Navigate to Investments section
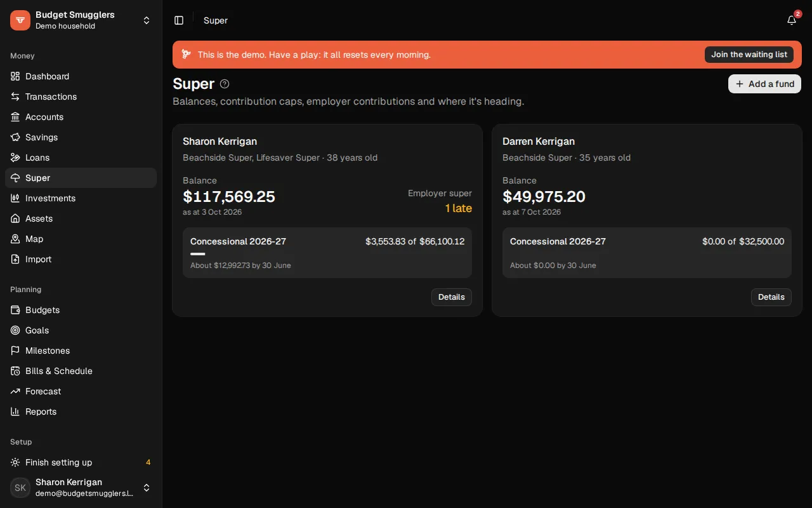Screen dimensions: 812x508 tap(81, 198)
